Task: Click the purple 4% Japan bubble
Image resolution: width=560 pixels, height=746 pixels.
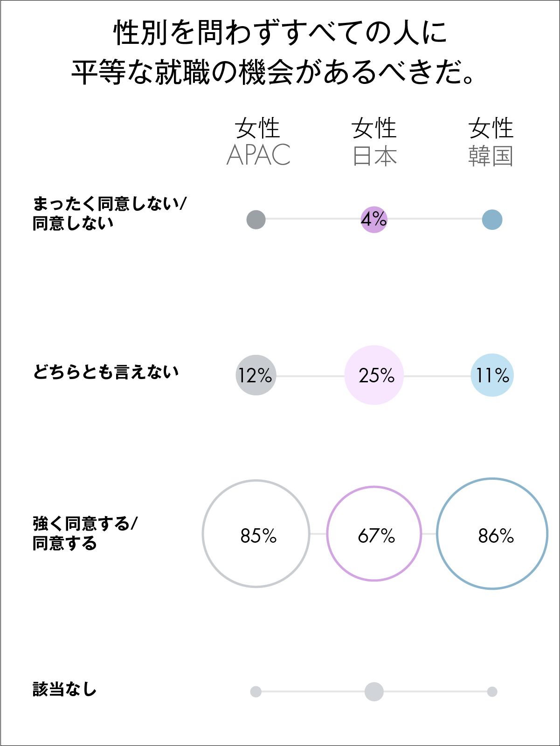Action: coord(374,219)
